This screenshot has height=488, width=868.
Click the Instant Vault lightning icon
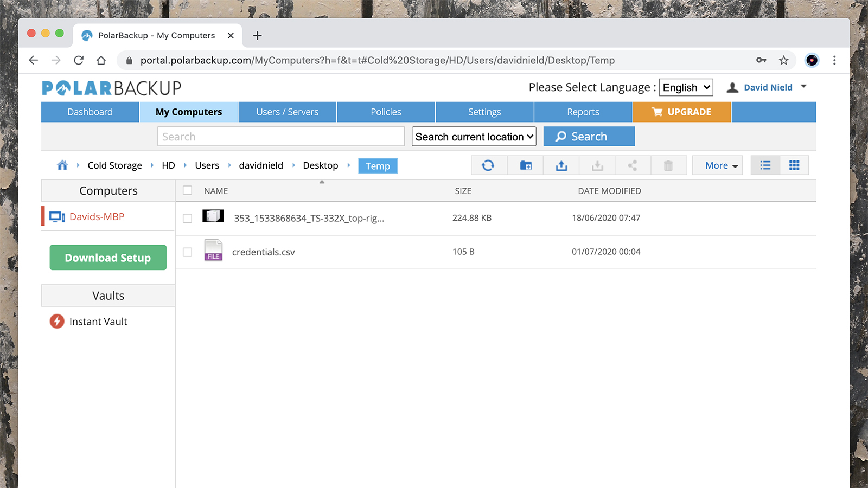[57, 322]
